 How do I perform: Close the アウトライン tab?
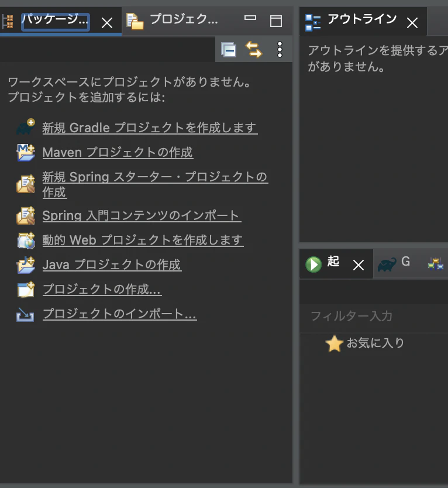[412, 23]
